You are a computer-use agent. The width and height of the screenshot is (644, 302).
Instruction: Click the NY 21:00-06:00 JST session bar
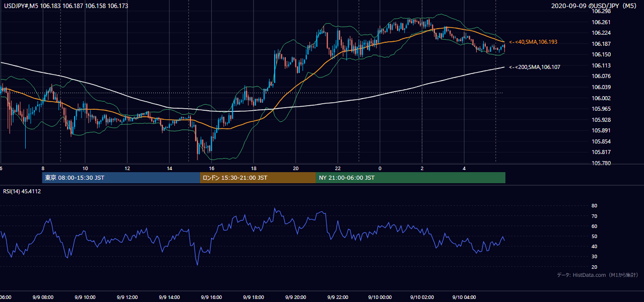411,178
